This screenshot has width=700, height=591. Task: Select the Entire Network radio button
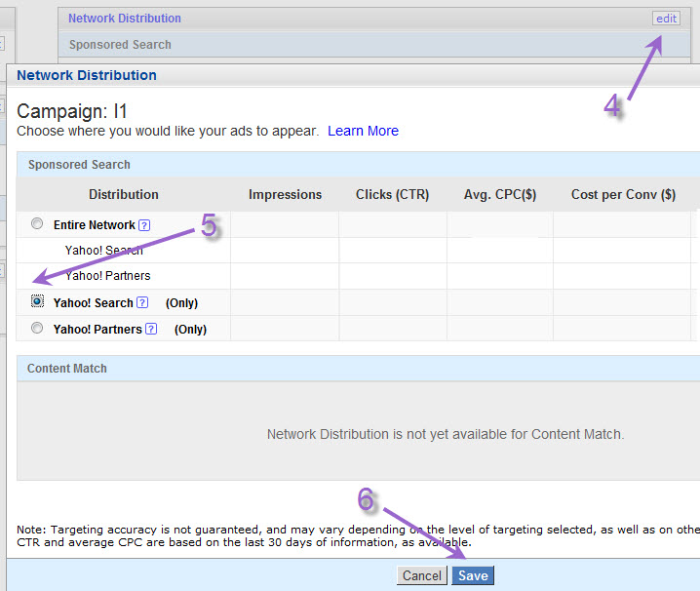[x=37, y=223]
